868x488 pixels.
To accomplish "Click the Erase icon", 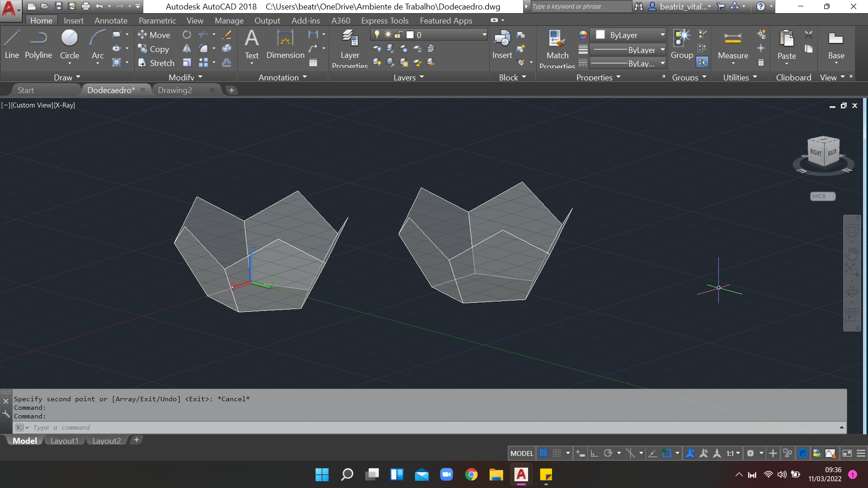I will (x=226, y=35).
